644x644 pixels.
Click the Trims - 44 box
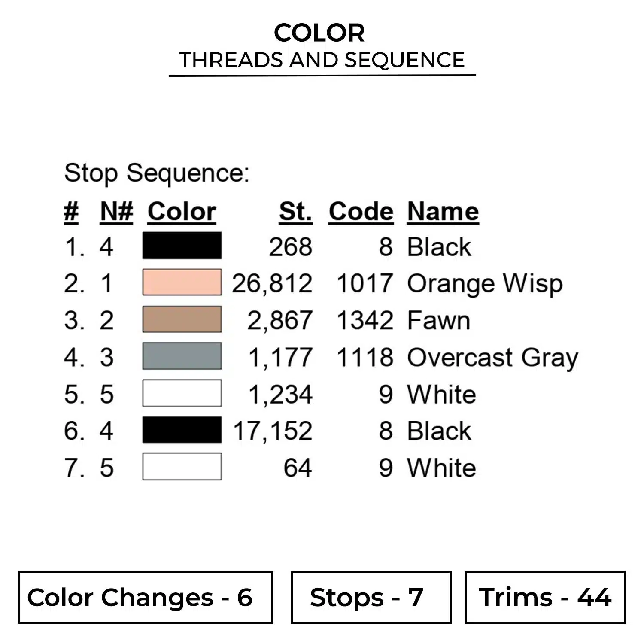545,597
